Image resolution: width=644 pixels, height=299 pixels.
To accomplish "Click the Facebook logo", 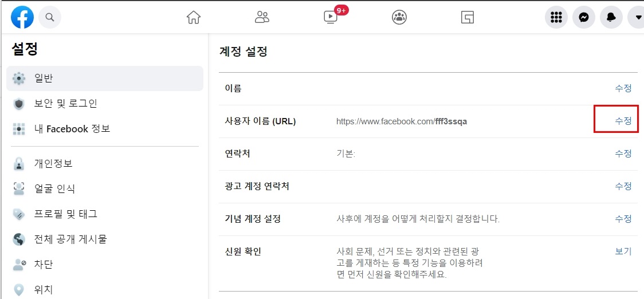I will [22, 17].
